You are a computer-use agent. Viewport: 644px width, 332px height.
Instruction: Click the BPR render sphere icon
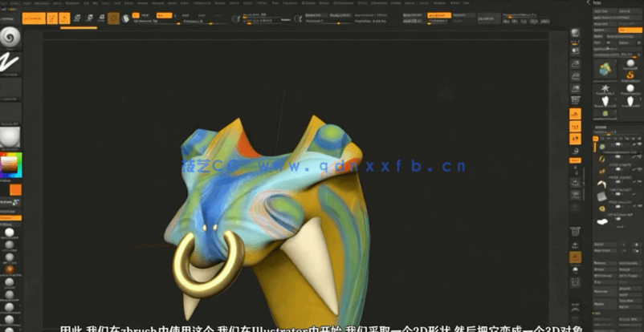coord(576,33)
